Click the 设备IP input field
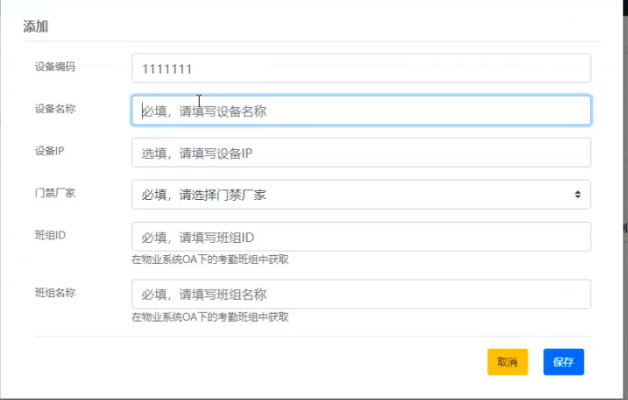 [361, 153]
